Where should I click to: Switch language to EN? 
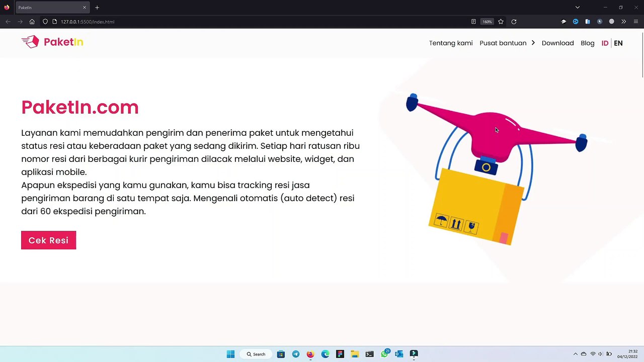[618, 43]
